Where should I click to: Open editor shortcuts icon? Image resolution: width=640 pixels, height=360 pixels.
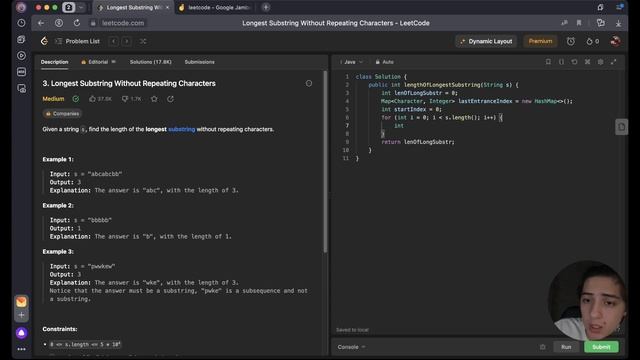click(x=587, y=62)
